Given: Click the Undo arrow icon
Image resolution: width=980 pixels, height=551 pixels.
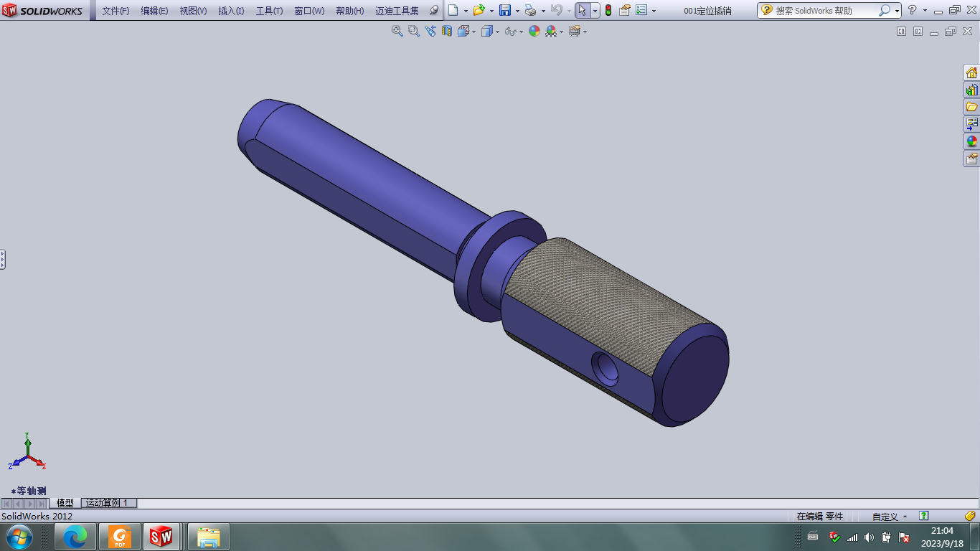Looking at the screenshot, I should tap(556, 10).
